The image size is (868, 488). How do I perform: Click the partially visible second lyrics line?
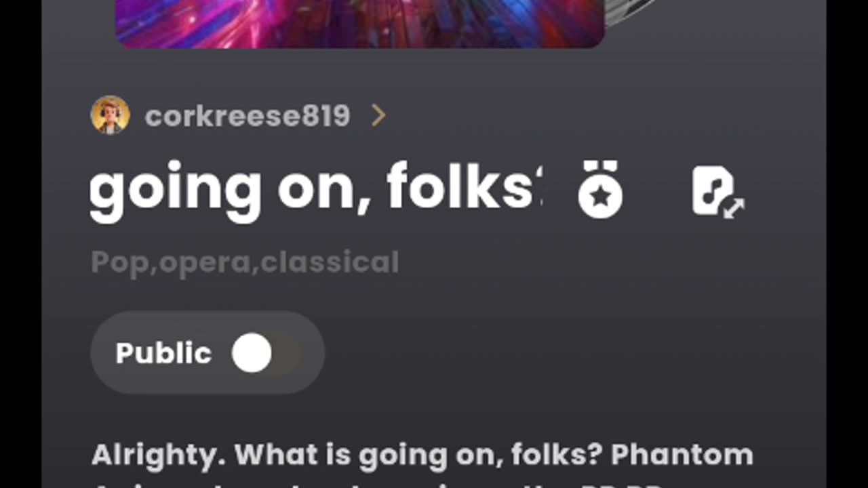coord(422,483)
